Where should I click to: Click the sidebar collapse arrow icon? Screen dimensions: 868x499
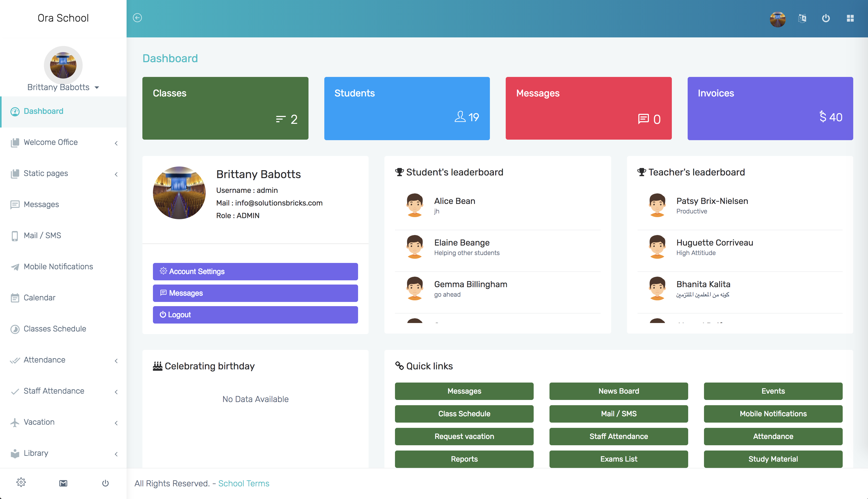click(x=137, y=18)
